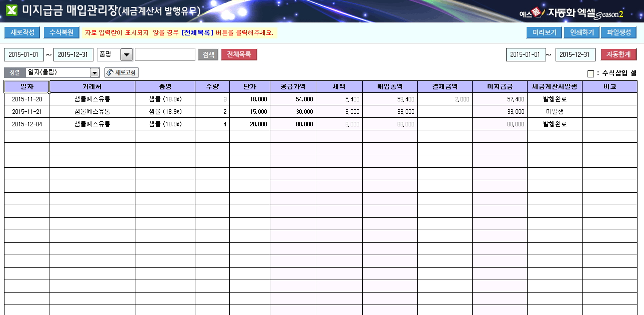Screen dimensions: 644x315
Task: Click the unit price cell 15,000
Action: 250,111
